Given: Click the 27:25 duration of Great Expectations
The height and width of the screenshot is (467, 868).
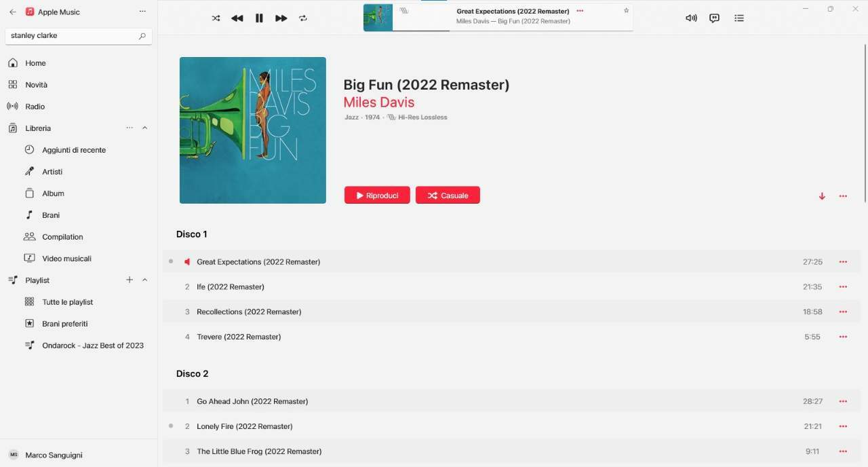Looking at the screenshot, I should click(812, 262).
